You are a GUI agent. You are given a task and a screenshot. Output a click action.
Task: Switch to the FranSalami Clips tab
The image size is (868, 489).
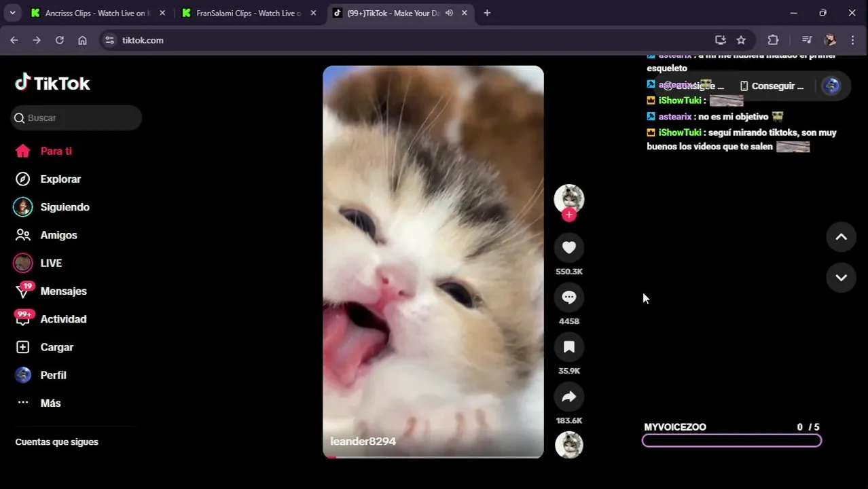pos(249,13)
